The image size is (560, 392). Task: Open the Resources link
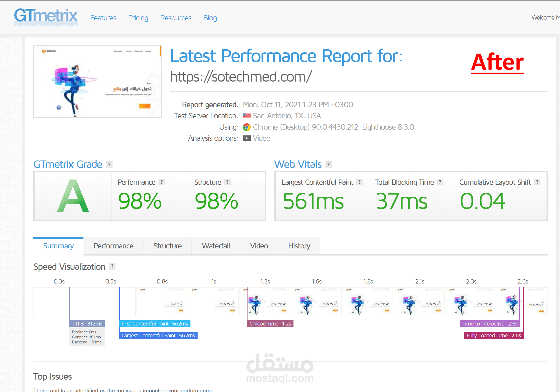click(x=176, y=18)
